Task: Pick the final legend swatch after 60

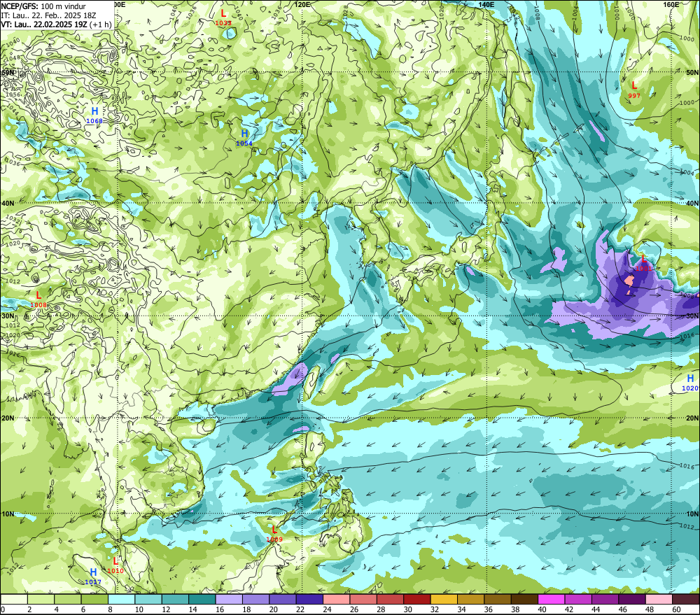Action: [x=686, y=599]
